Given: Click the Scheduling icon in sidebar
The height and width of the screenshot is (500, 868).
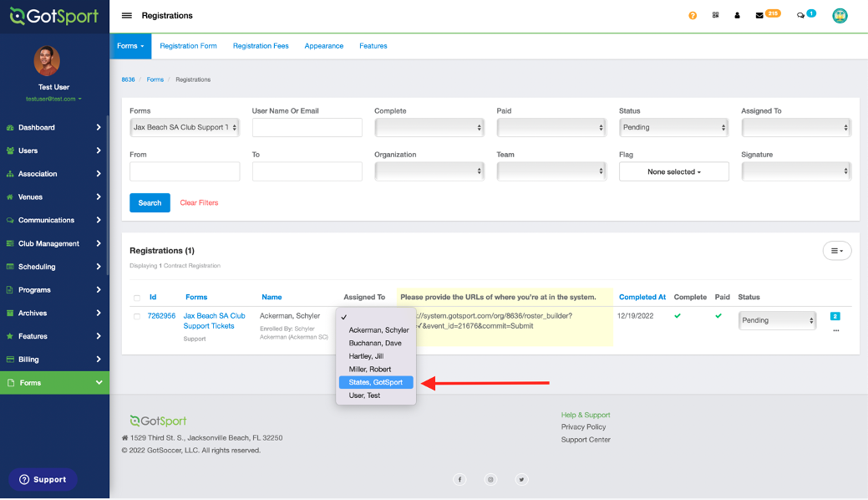Looking at the screenshot, I should click(x=10, y=267).
